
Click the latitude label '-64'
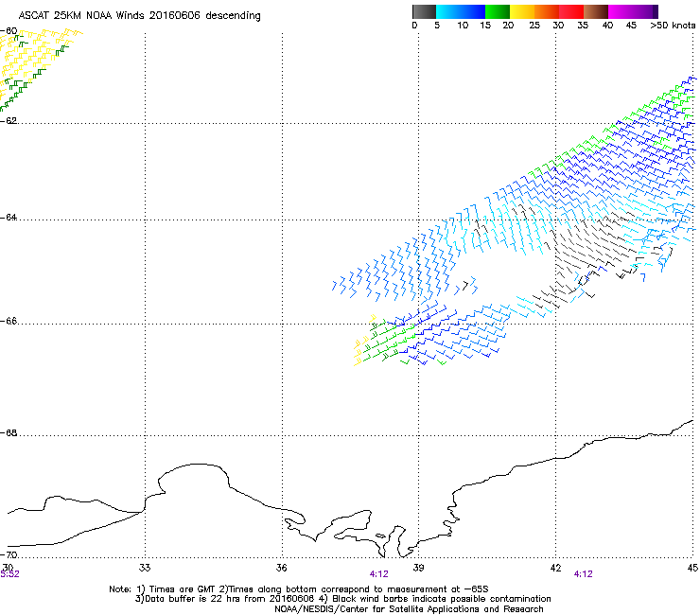(9, 217)
